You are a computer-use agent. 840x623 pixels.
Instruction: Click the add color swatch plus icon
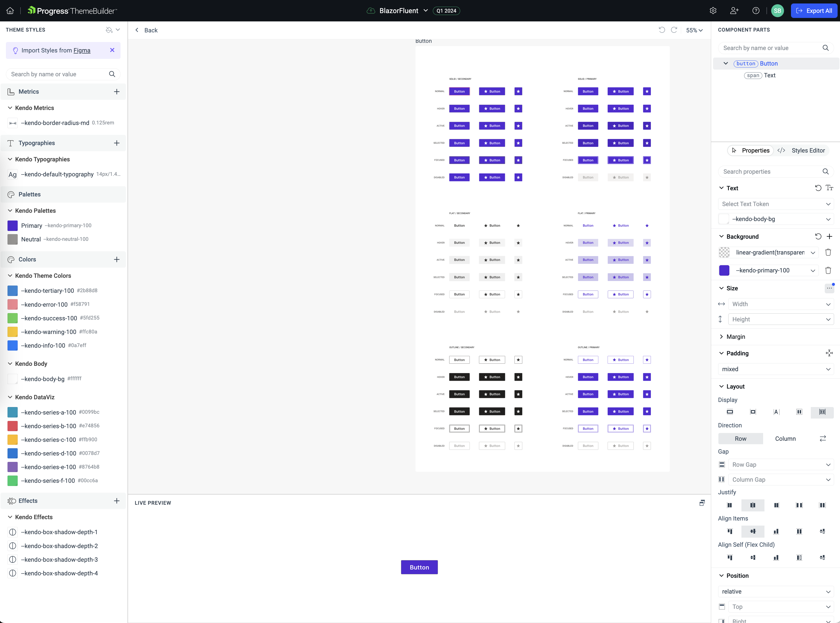117,259
